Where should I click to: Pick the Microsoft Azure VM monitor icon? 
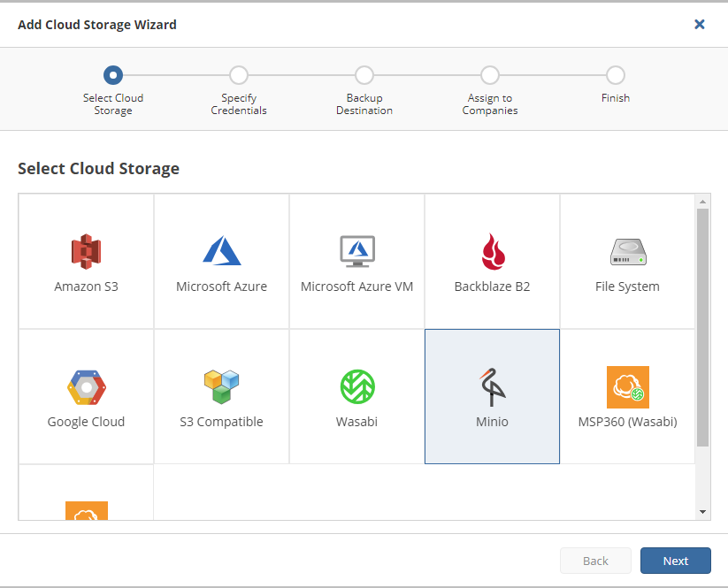click(x=357, y=251)
